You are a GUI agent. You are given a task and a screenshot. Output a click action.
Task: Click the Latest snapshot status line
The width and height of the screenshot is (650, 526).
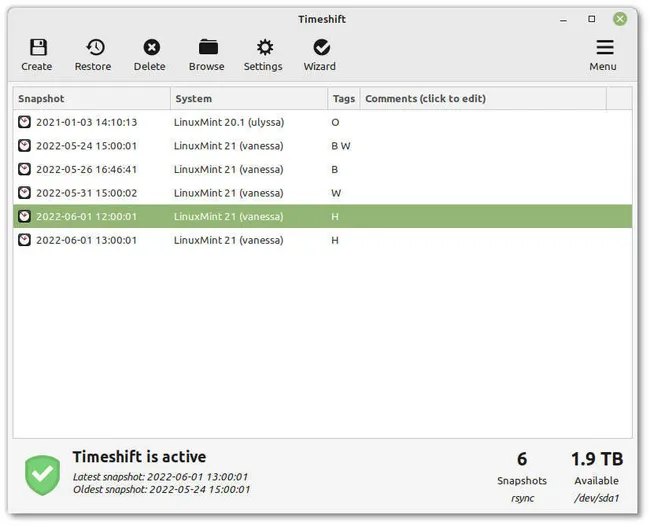click(x=160, y=477)
